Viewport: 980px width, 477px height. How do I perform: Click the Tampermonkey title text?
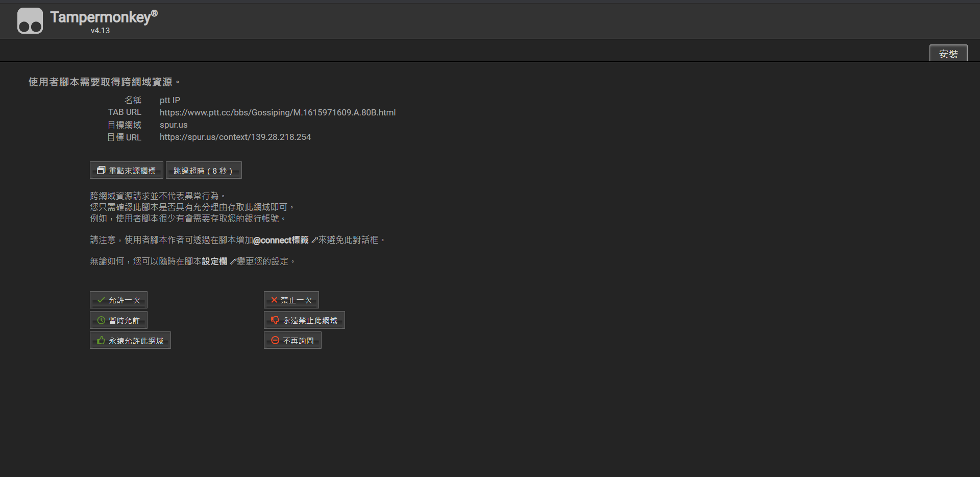tap(101, 17)
